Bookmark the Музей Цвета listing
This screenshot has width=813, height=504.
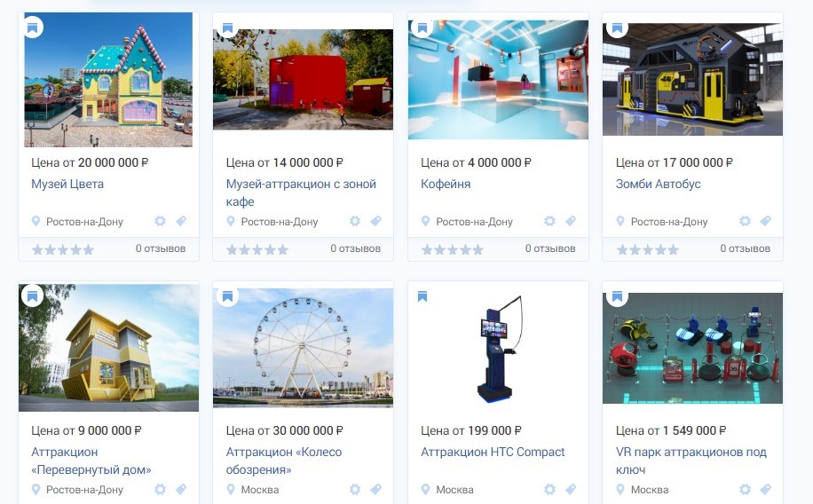point(33,28)
